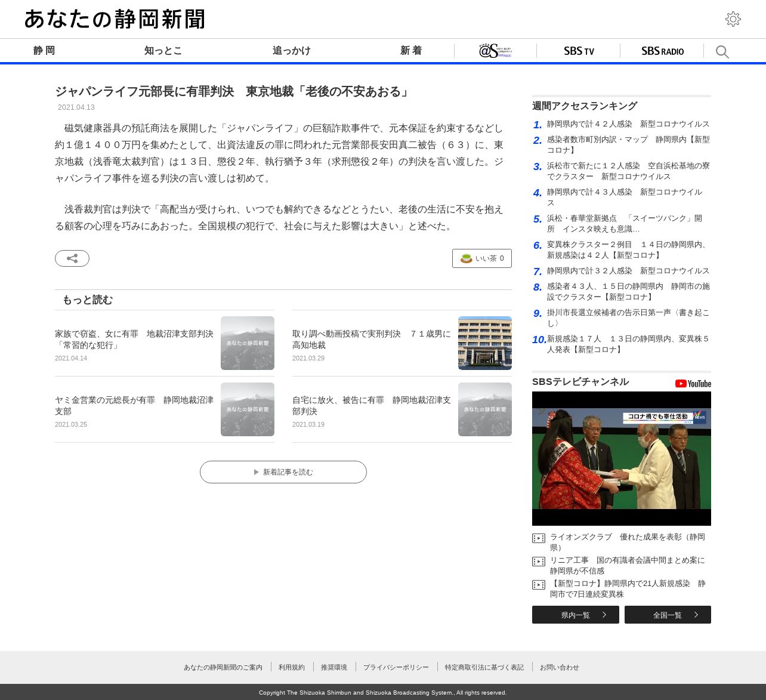This screenshot has height=700, width=766.
Task: Click the green tea cup icon
Action: tap(467, 258)
